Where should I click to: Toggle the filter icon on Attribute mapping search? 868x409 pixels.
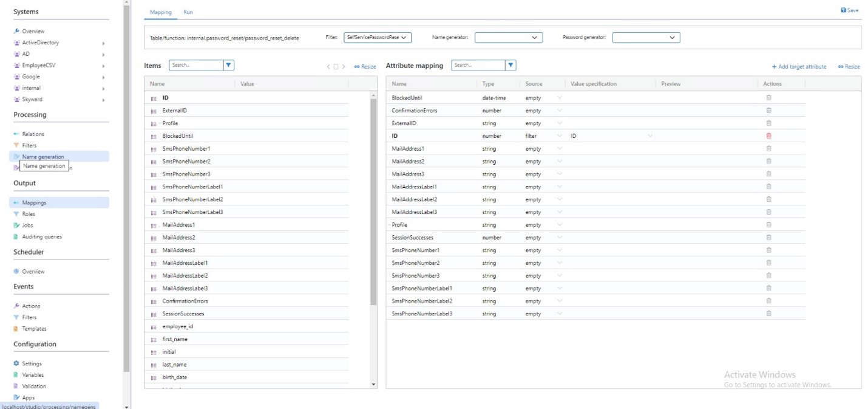[x=510, y=65]
